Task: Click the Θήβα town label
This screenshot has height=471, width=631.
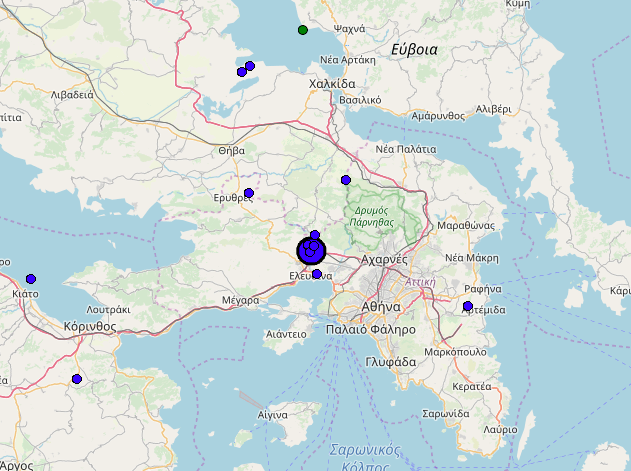Action: point(231,150)
